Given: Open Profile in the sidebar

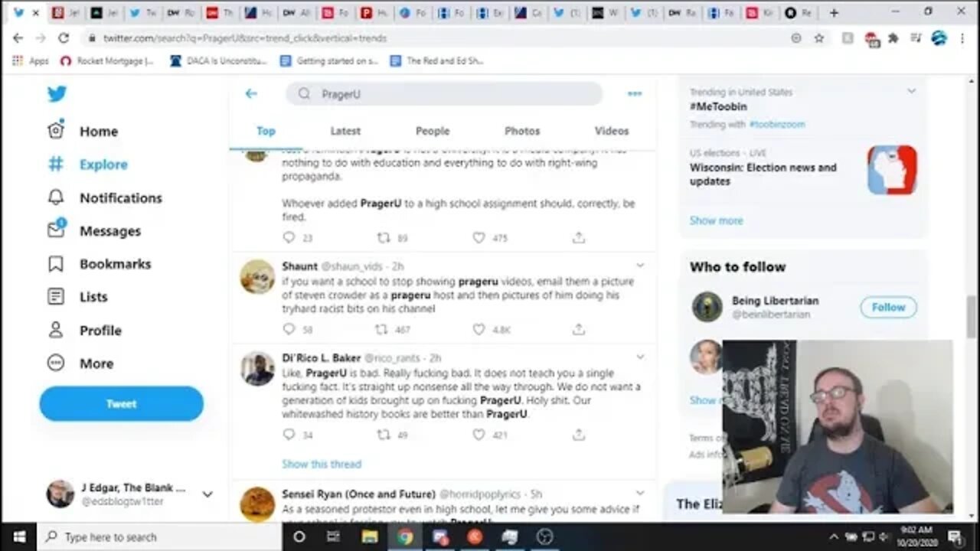Looking at the screenshot, I should pos(84,331).
